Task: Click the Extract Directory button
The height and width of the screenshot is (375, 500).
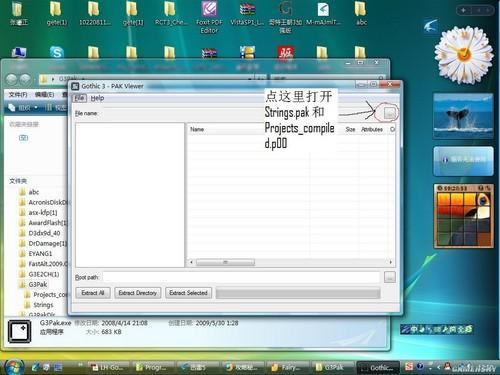Action: click(x=138, y=293)
